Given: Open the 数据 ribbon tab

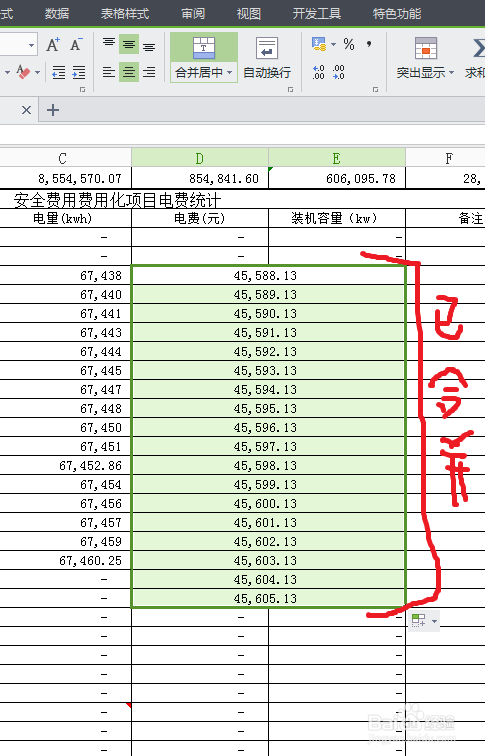Looking at the screenshot, I should [x=57, y=14].
